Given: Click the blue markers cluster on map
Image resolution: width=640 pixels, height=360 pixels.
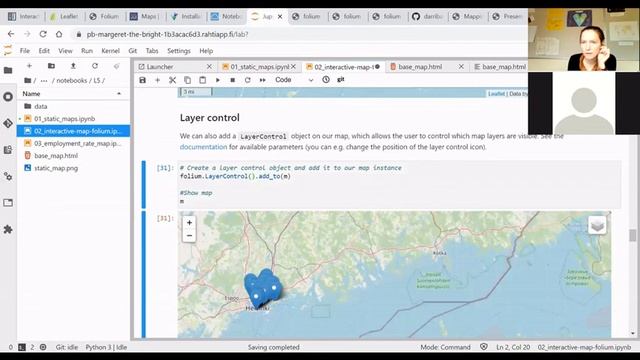Looking at the screenshot, I should click(263, 288).
